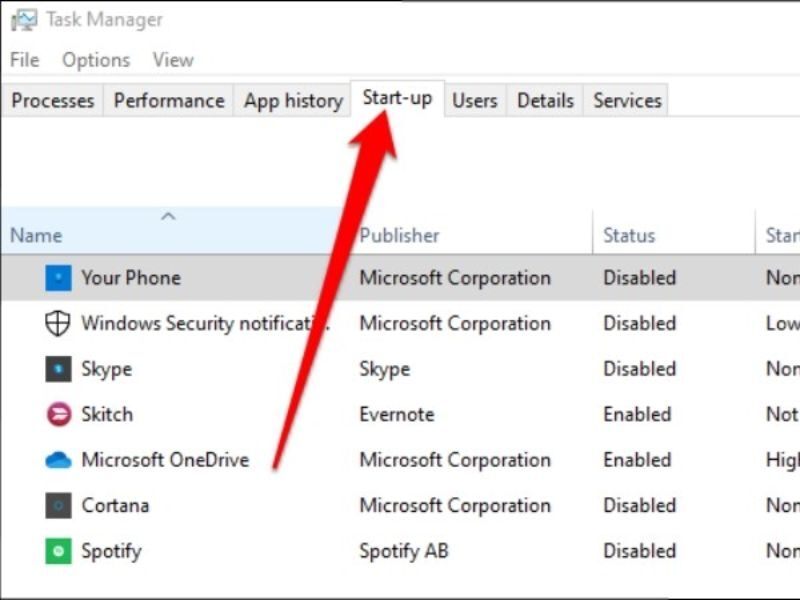Click the Windows Security shield icon
This screenshot has height=600, width=800.
pyautogui.click(x=57, y=323)
